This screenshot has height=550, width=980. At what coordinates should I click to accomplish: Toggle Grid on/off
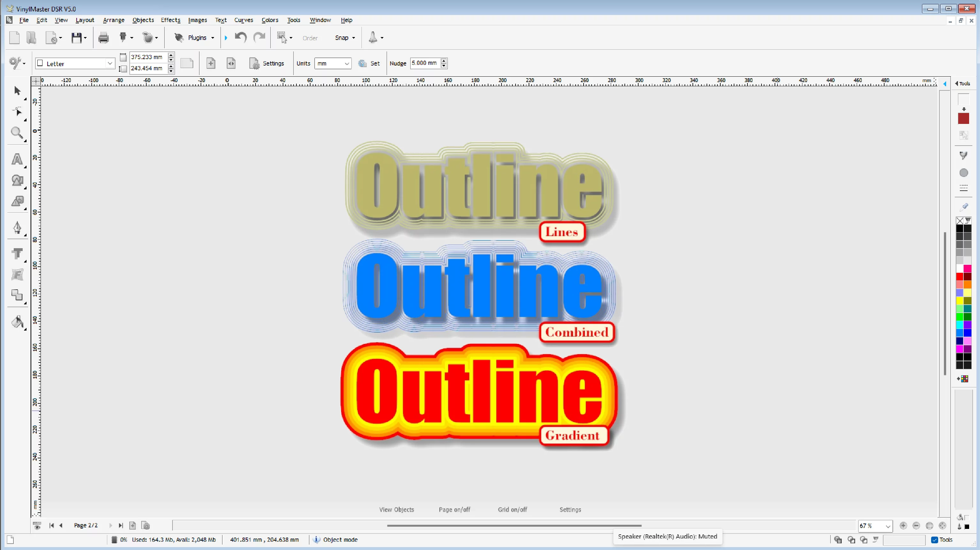point(512,509)
